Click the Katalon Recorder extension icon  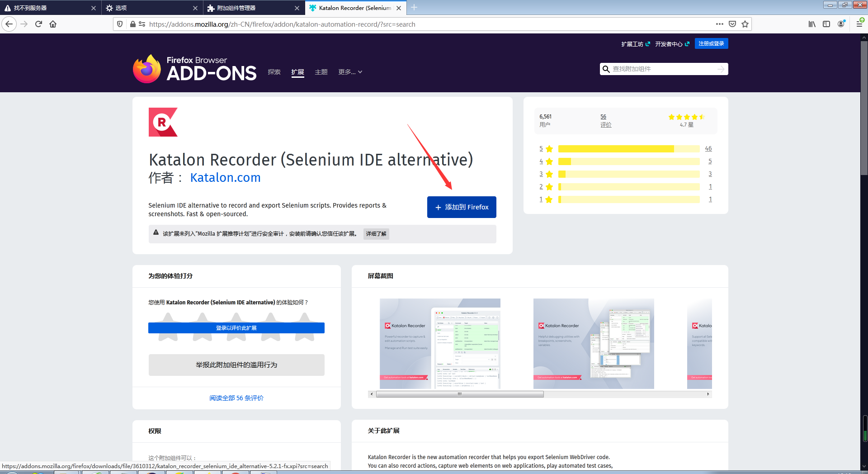(x=163, y=122)
